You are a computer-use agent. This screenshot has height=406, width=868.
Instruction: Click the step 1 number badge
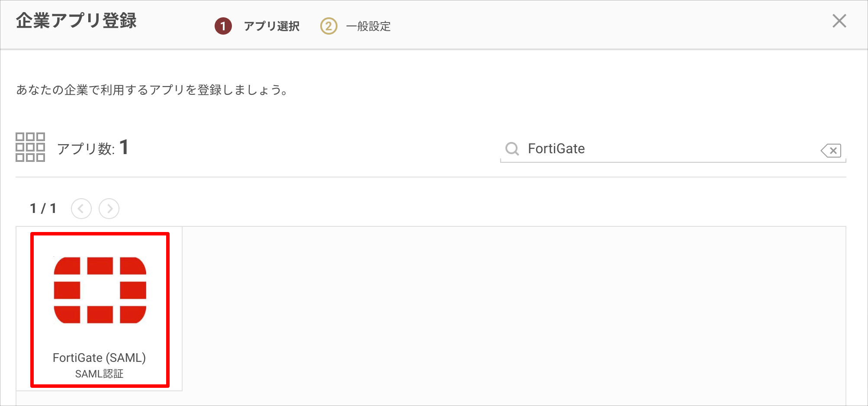(223, 26)
